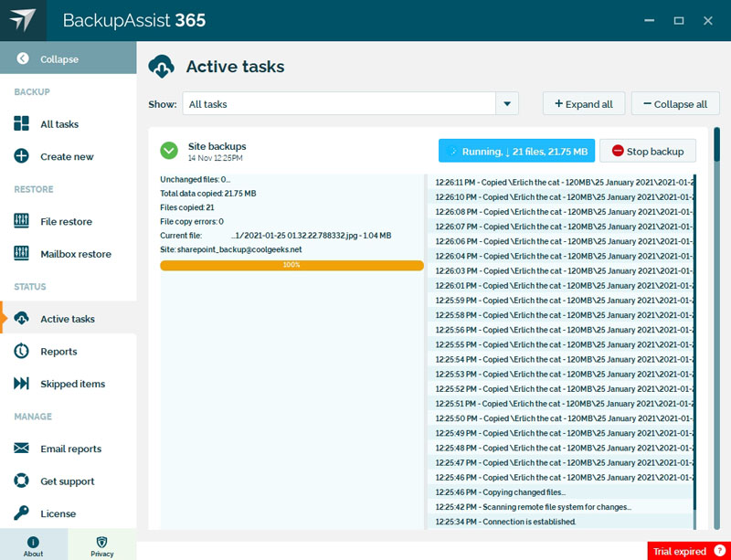Select the 12:26:11 PM log entry
This screenshot has width=731, height=560.
(x=560, y=182)
